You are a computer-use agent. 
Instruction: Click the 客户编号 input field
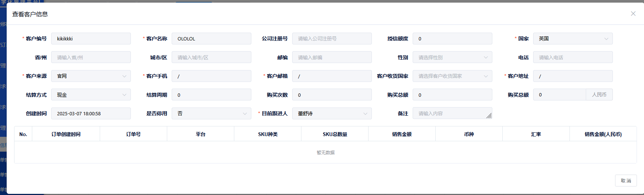tap(91, 39)
